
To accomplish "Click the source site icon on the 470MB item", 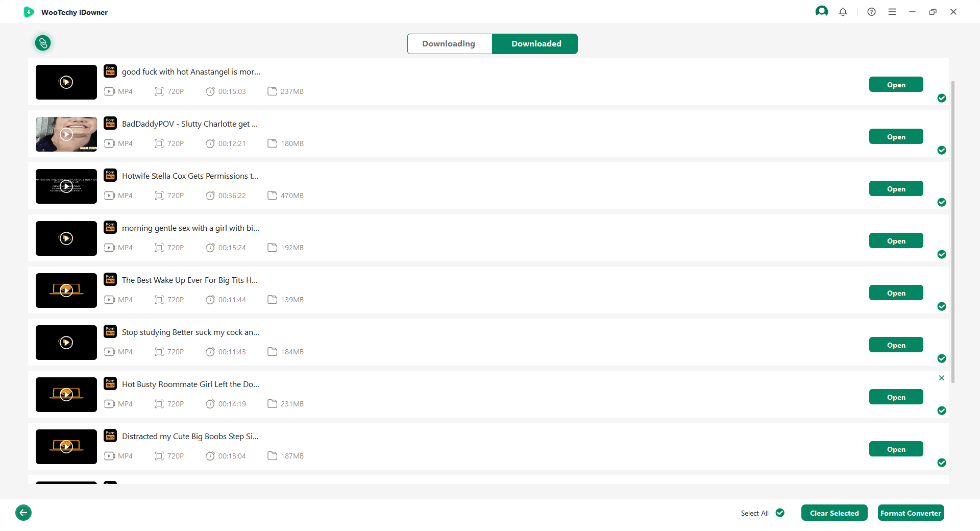I will point(110,175).
